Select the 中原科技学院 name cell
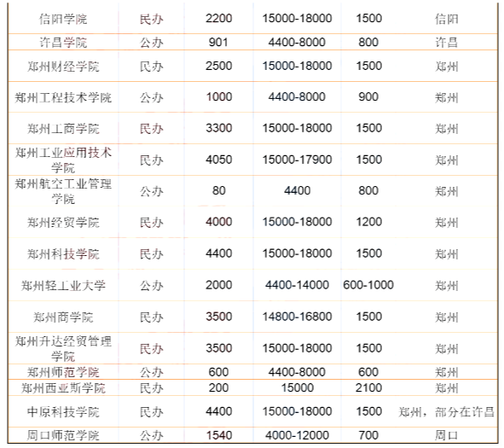The height and width of the screenshot is (448, 504). [63, 411]
